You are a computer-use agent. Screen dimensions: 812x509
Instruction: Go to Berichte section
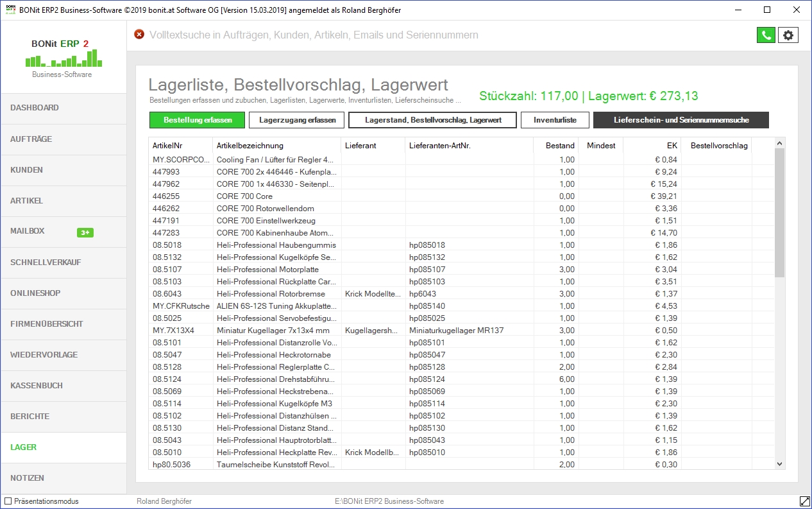coord(63,417)
